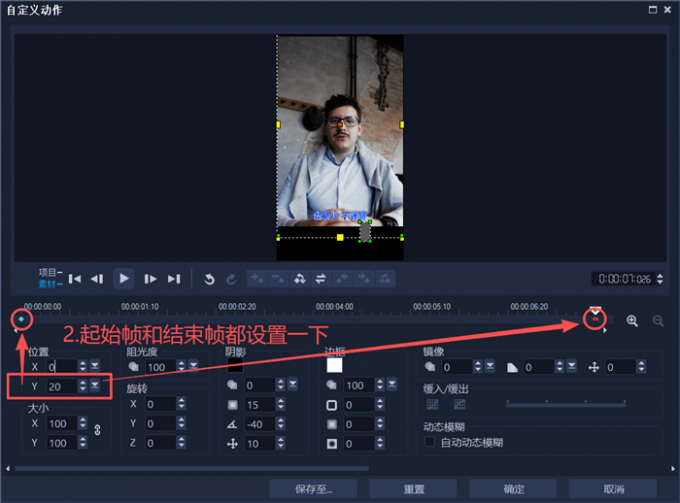Remove key frame icon
Viewport: 680px width, 503px height.
278,278
